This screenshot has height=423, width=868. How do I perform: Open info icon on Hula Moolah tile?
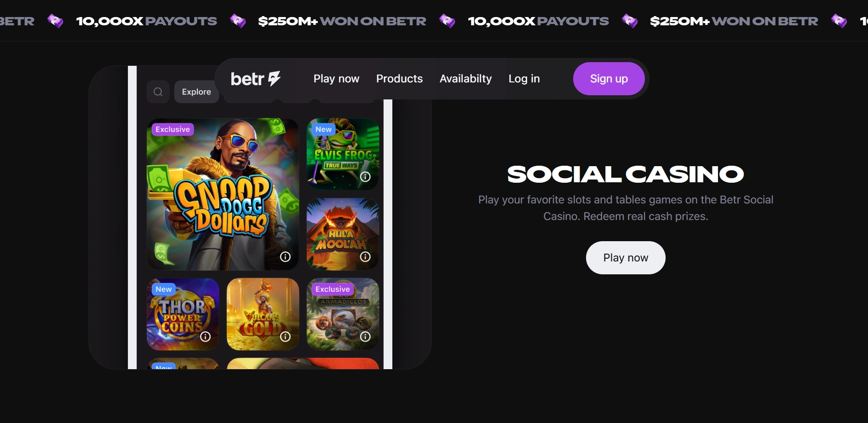tap(365, 257)
